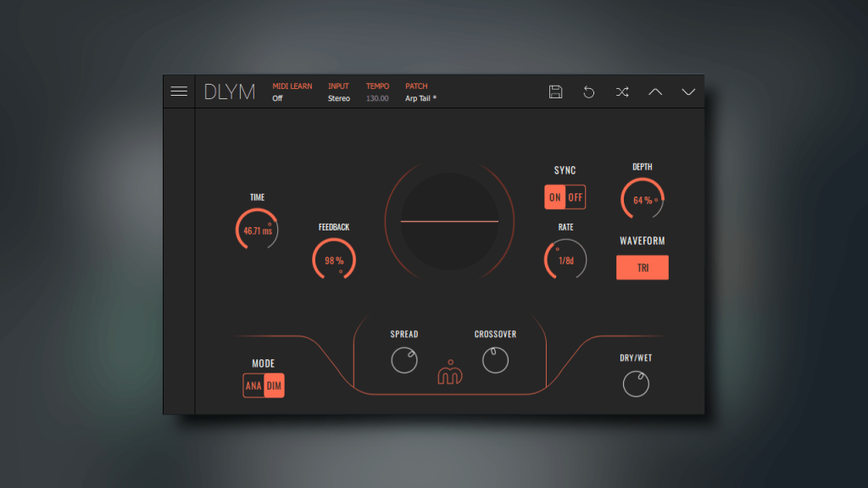Click the Tempo value 130.00
This screenshot has height=488, width=868.
coord(377,98)
